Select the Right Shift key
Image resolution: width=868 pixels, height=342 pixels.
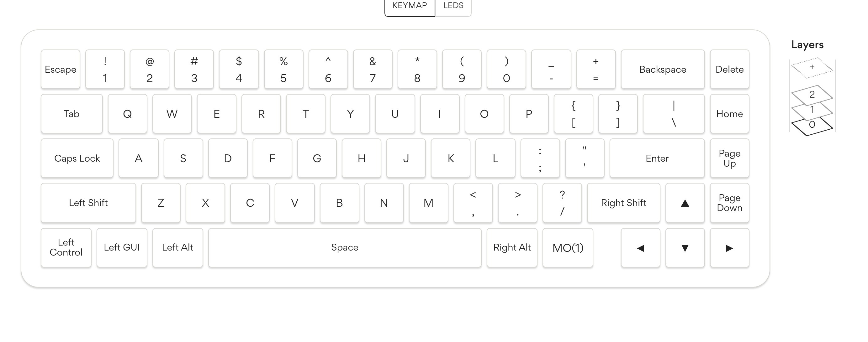[623, 203]
